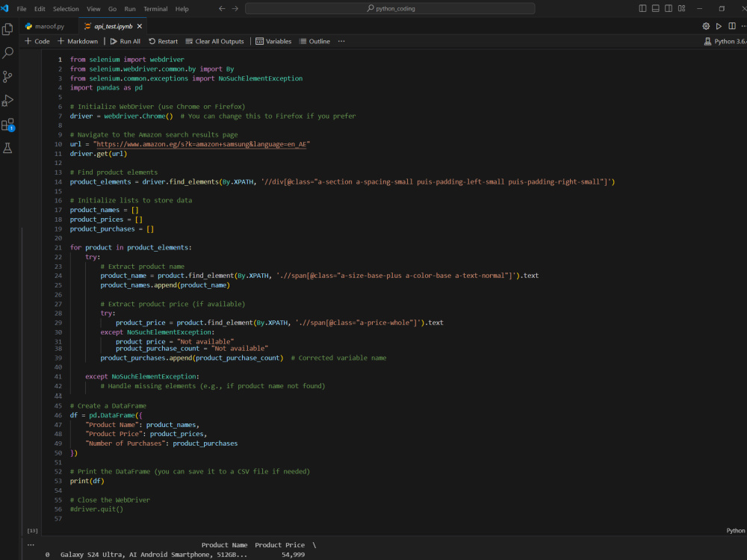Viewport: 747px width, 560px height.
Task: Go back with the navigation arrow
Action: coord(222,8)
